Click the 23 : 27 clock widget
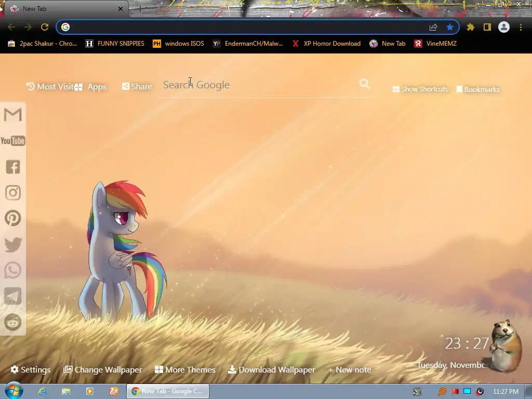 tap(467, 343)
